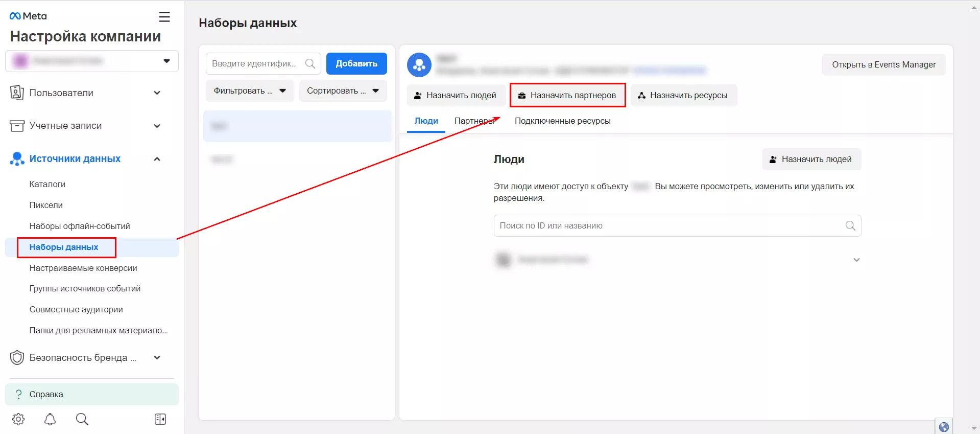Image resolution: width=980 pixels, height=434 pixels.
Task: Open notifications bell icon
Action: tap(50, 419)
